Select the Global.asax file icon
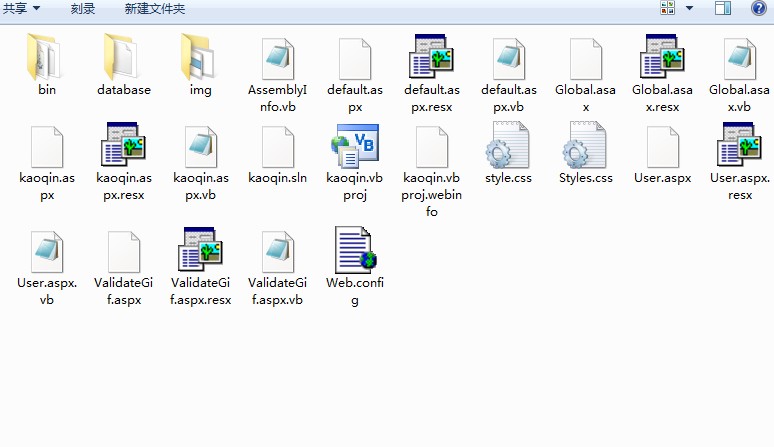Image resolution: width=774 pixels, height=447 pixels. 586,59
